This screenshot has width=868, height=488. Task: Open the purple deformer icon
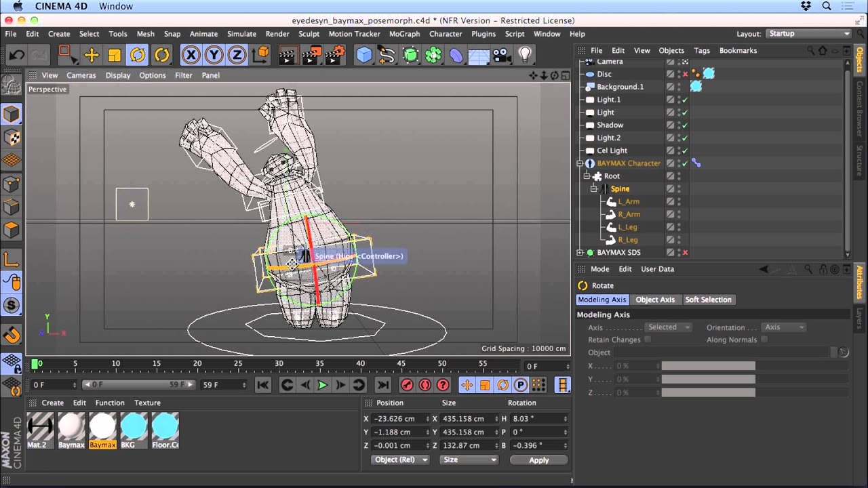(456, 55)
